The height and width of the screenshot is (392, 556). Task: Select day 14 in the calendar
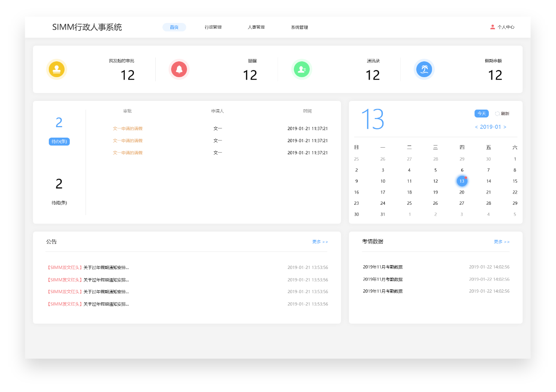click(488, 181)
